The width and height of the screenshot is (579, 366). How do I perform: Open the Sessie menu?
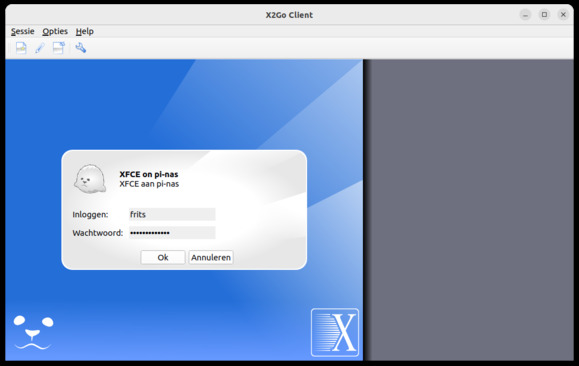(x=23, y=31)
